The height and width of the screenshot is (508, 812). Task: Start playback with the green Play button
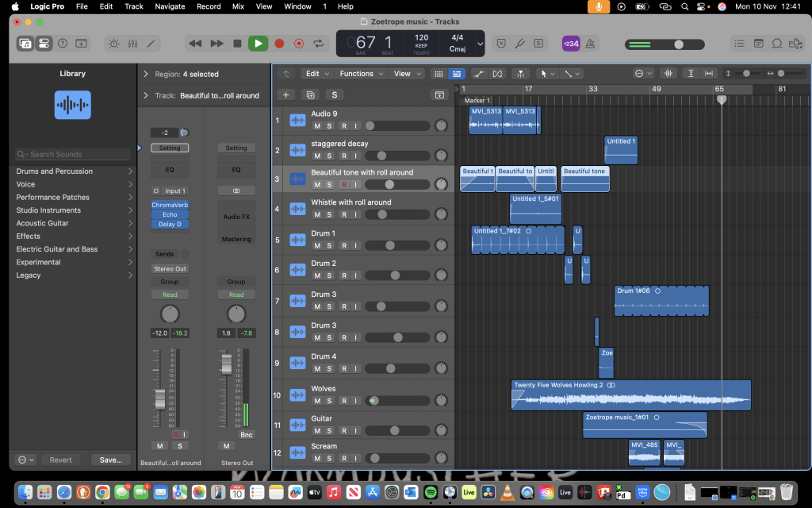pos(258,44)
